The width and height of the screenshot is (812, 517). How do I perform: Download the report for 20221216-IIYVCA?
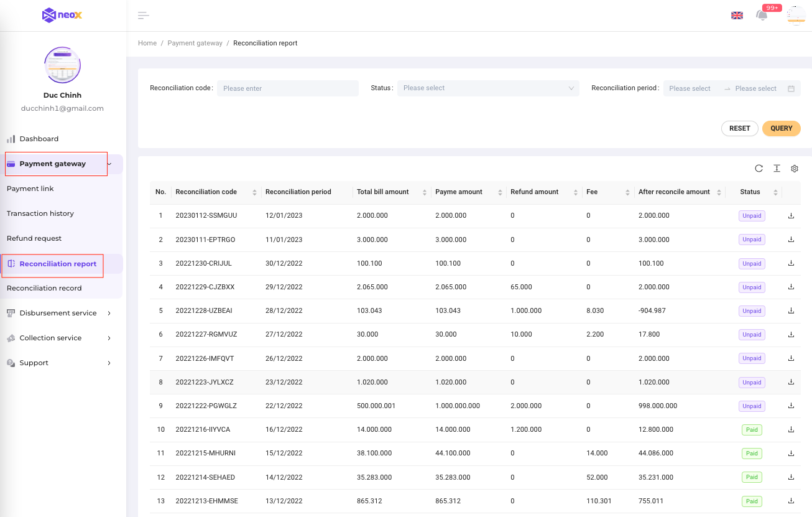791,429
